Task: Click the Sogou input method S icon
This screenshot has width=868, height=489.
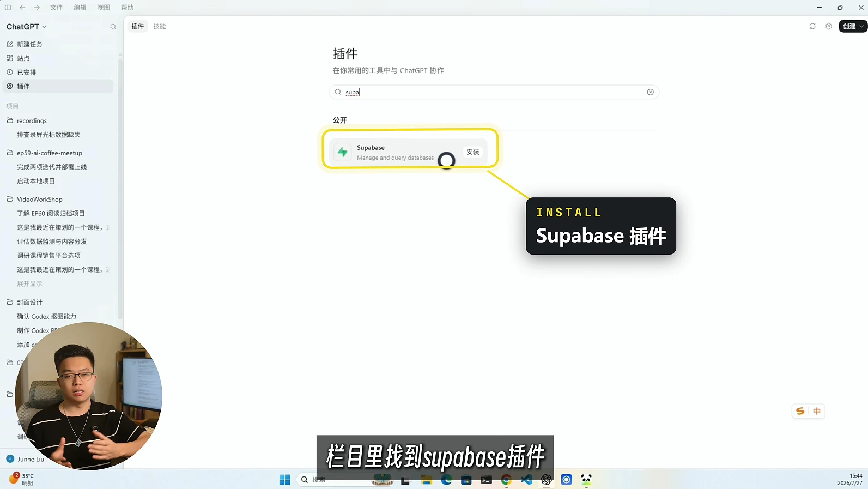Action: (800, 411)
